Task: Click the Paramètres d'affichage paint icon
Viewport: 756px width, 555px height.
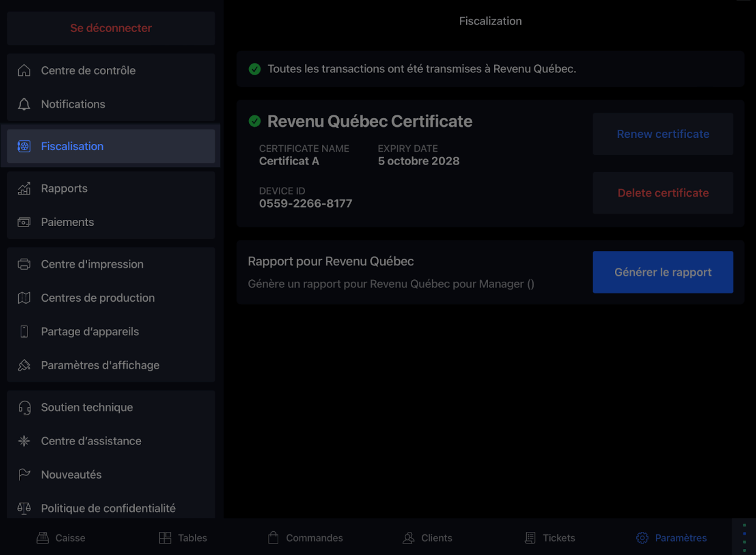Action: (24, 366)
